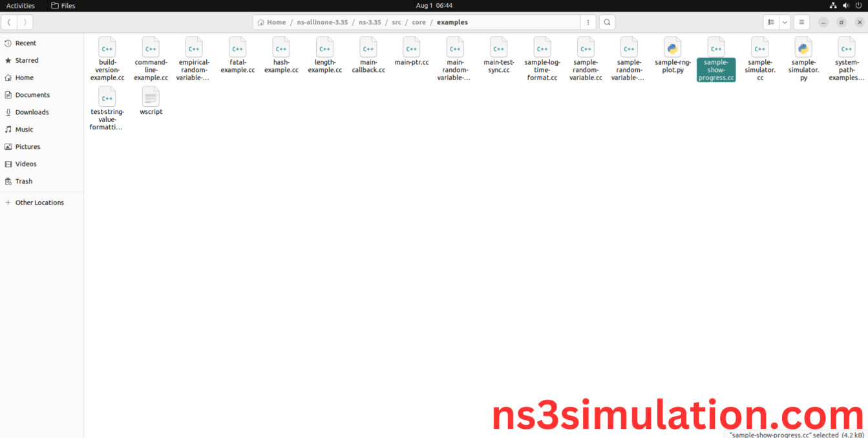The width and height of the screenshot is (868, 438).
Task: Select the wscript text file icon
Action: click(151, 97)
